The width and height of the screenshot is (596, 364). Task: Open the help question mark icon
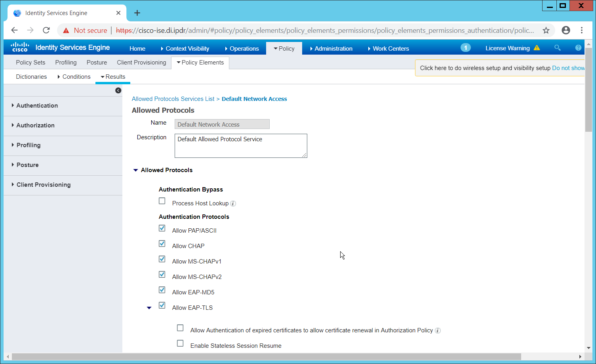[x=578, y=48]
